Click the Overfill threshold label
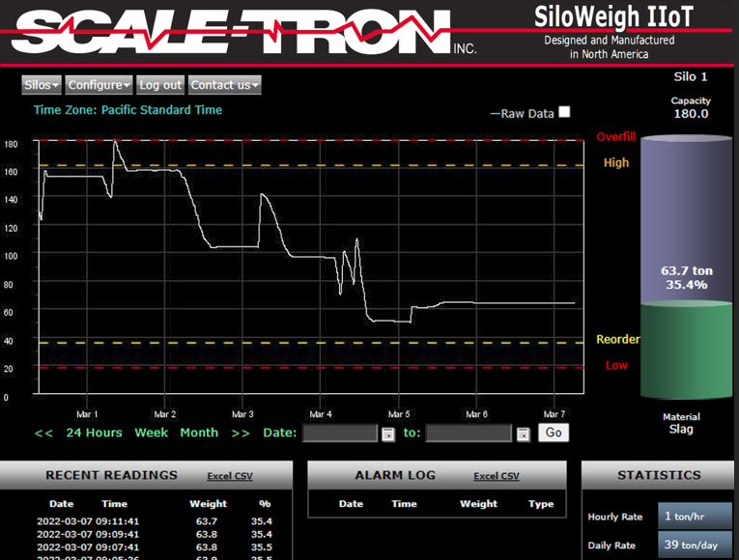 (616, 137)
